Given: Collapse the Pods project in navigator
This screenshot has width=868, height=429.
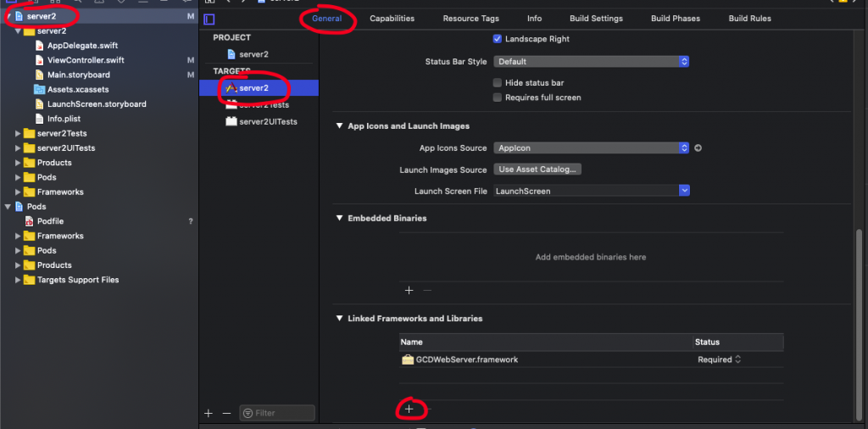Looking at the screenshot, I should tap(8, 207).
